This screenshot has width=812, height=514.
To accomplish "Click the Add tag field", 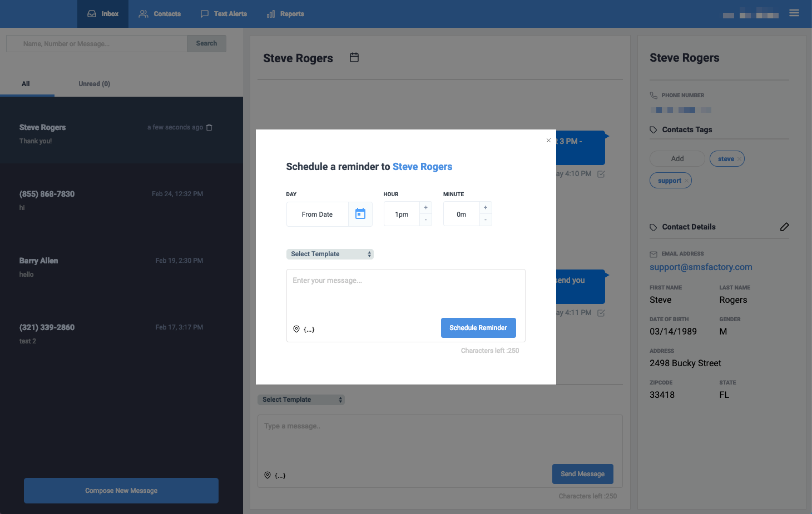I will [x=677, y=159].
